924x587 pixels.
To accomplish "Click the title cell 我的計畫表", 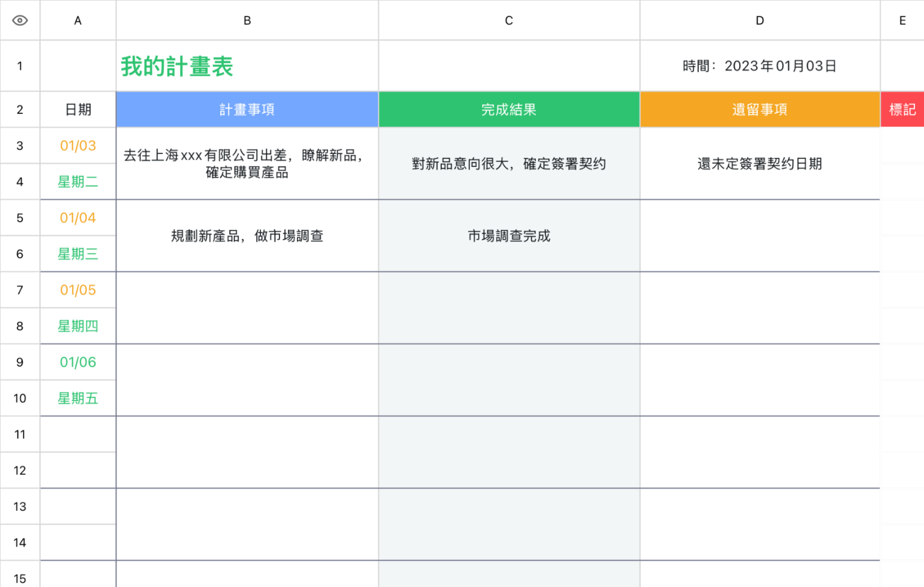I will coord(247,66).
